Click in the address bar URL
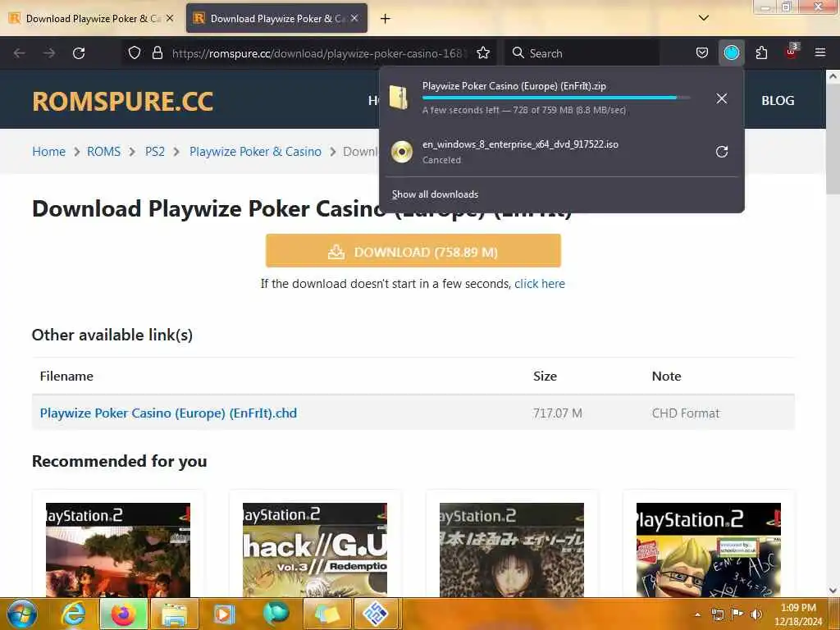 click(x=319, y=53)
